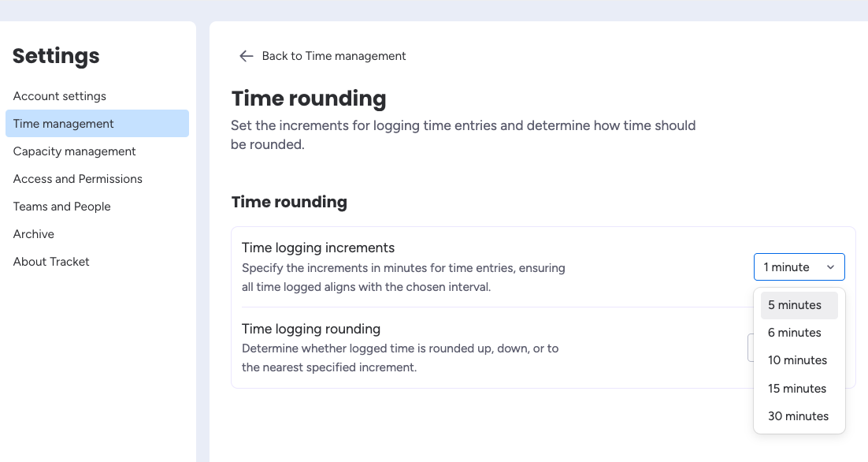Choose the 15 minutes option
The height and width of the screenshot is (462, 868).
tap(797, 389)
